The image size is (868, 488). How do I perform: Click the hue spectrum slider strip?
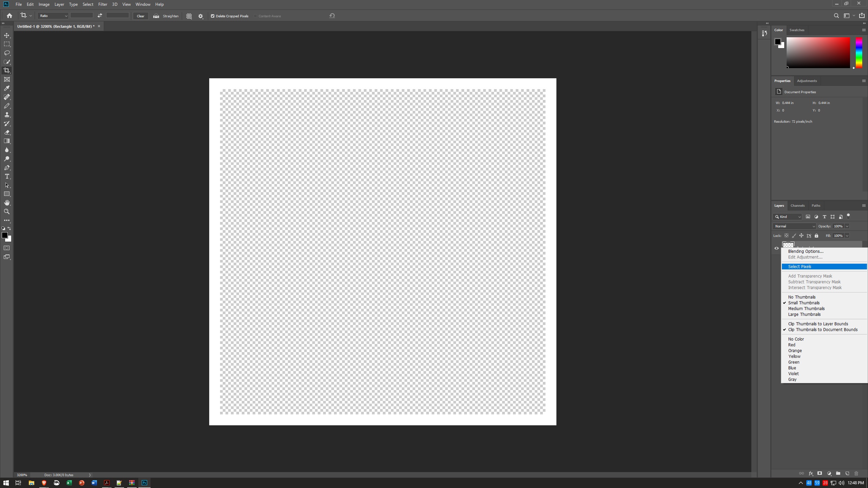pos(859,53)
